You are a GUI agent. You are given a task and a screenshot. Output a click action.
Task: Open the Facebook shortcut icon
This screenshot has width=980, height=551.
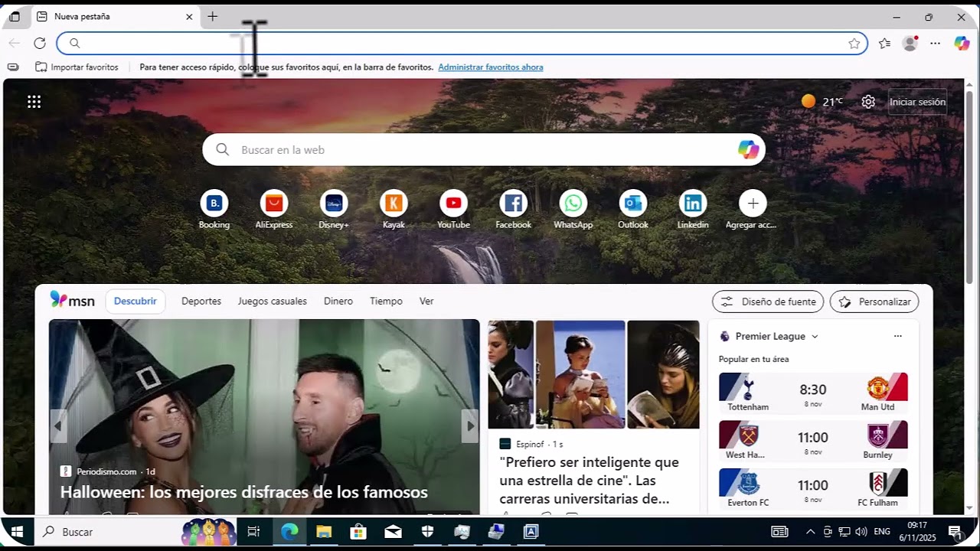pos(513,204)
